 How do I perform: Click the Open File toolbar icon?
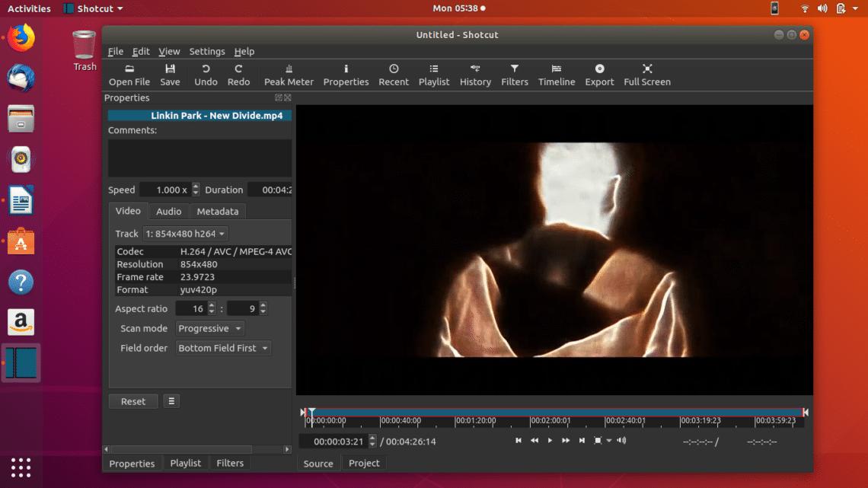129,75
